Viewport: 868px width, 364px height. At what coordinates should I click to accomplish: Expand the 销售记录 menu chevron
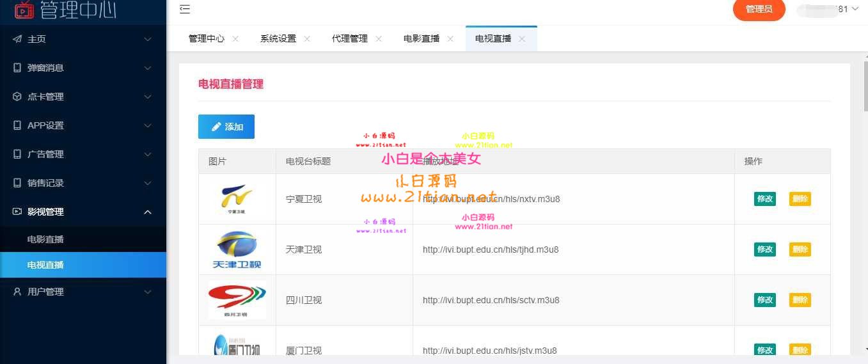(x=148, y=183)
